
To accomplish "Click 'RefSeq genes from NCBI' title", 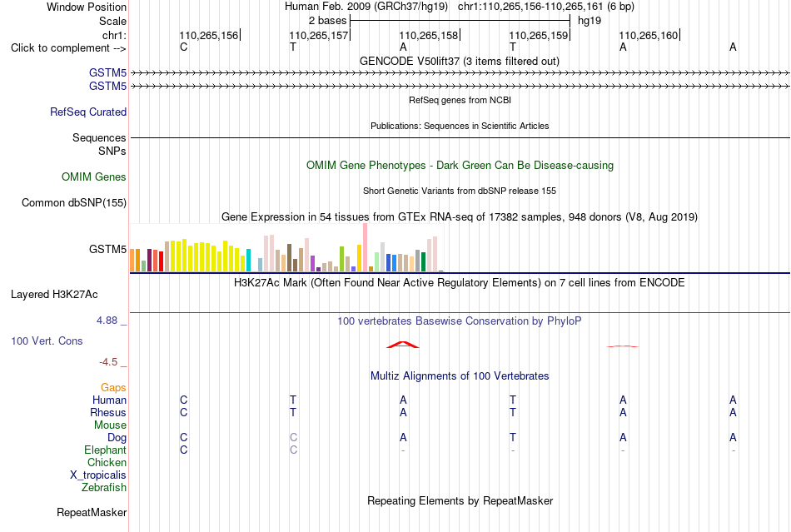I will [460, 100].
